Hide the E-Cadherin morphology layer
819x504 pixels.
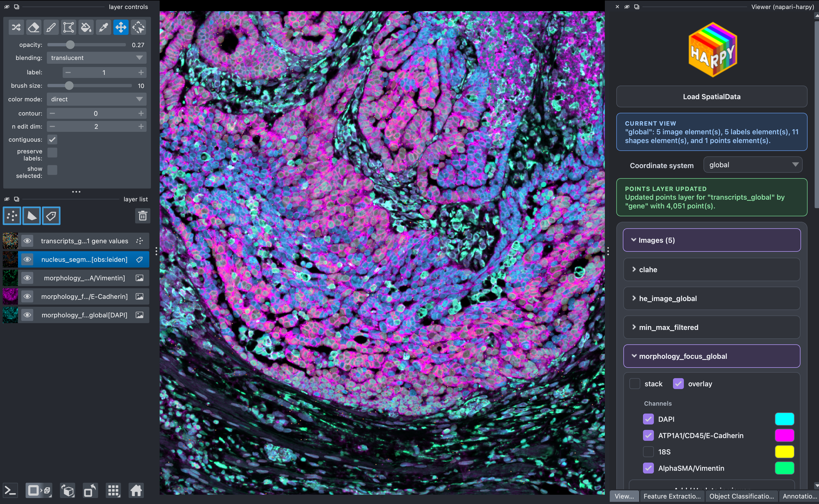coord(27,296)
